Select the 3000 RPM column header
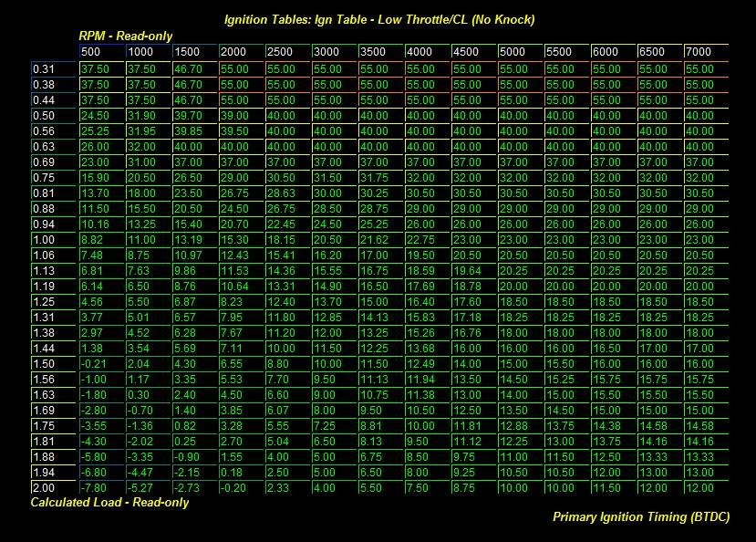The image size is (756, 542). point(333,52)
